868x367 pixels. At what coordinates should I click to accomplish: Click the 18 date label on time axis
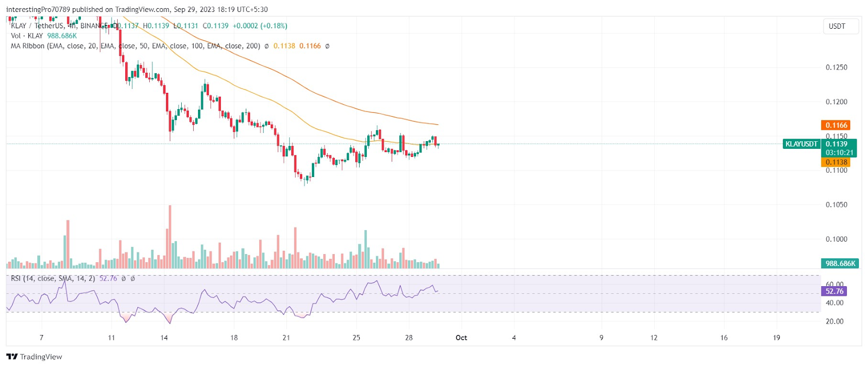(x=234, y=338)
